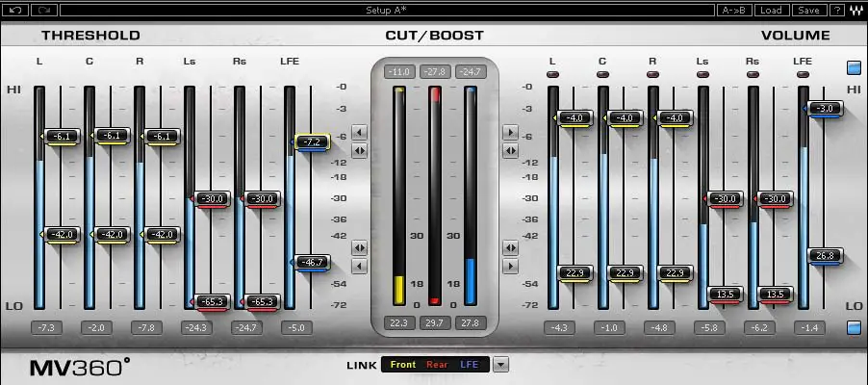This screenshot has width=868, height=385.
Task: Click the upper right double-arrow button beside volume
Action: [x=510, y=150]
